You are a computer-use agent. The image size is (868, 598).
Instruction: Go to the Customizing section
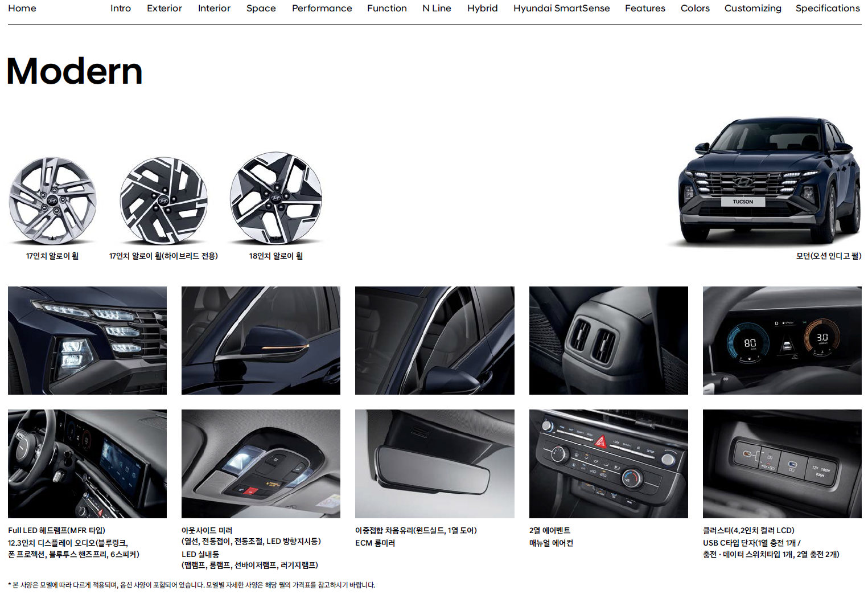coord(753,9)
